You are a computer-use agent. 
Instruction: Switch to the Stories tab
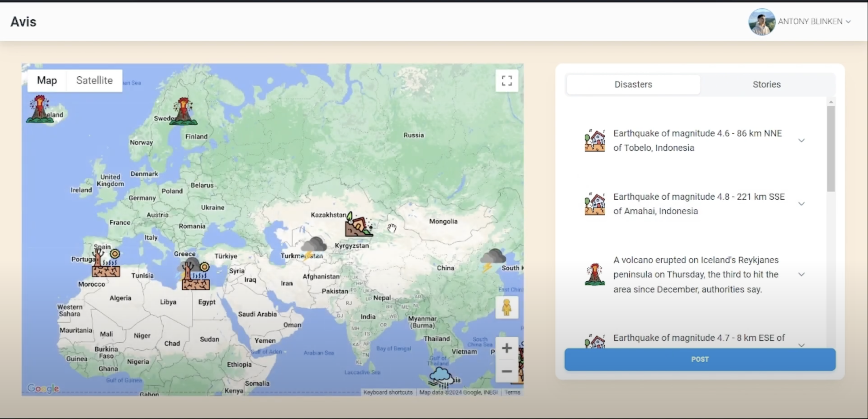[x=766, y=85]
